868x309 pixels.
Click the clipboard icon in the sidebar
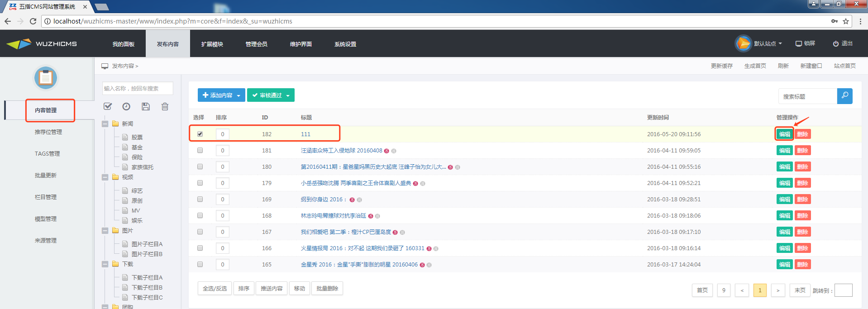coord(46,78)
